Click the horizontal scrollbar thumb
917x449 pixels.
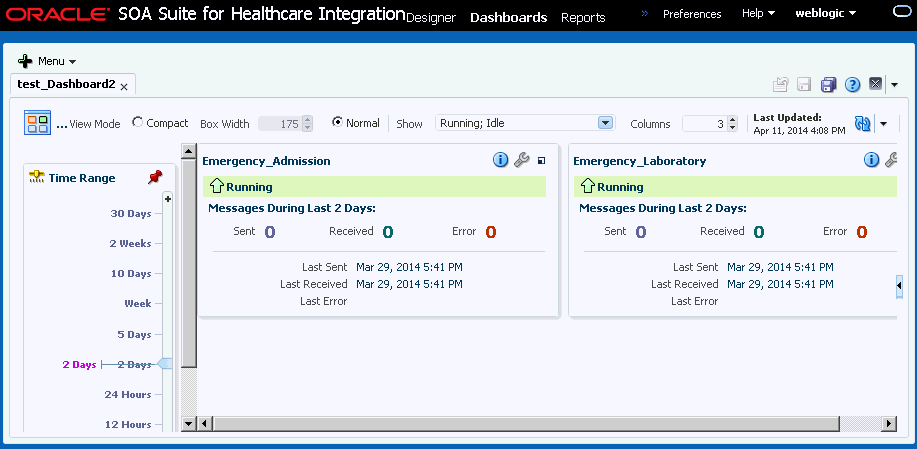(x=525, y=423)
